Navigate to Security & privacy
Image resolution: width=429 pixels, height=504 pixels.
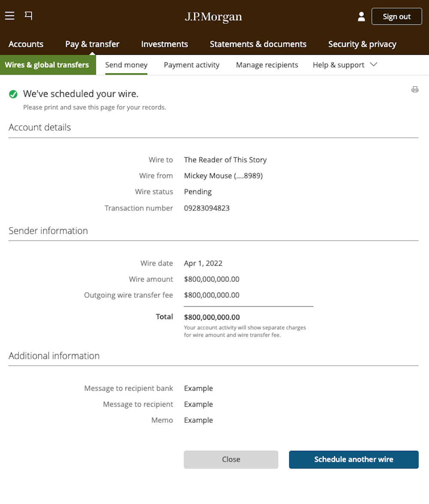point(362,44)
